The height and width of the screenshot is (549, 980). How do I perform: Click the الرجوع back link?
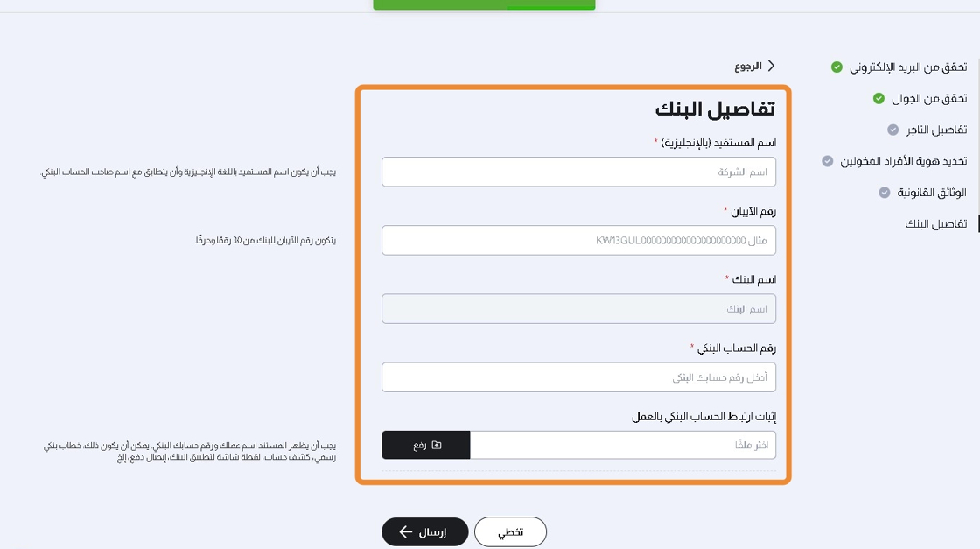point(748,66)
